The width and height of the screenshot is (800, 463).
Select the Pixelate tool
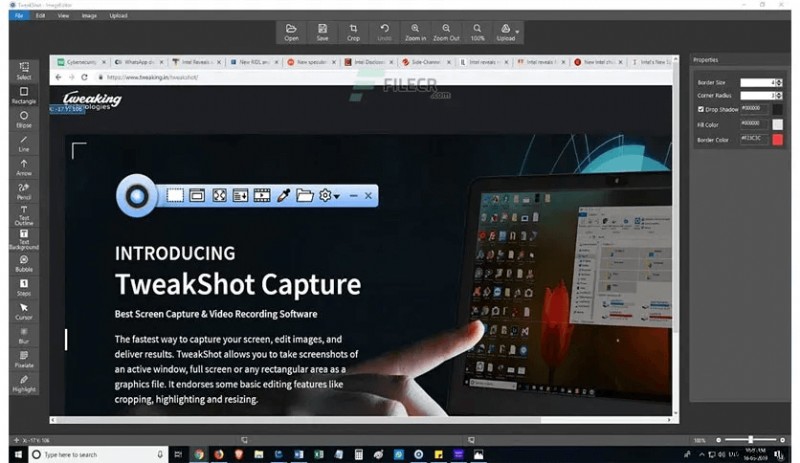coord(23,359)
